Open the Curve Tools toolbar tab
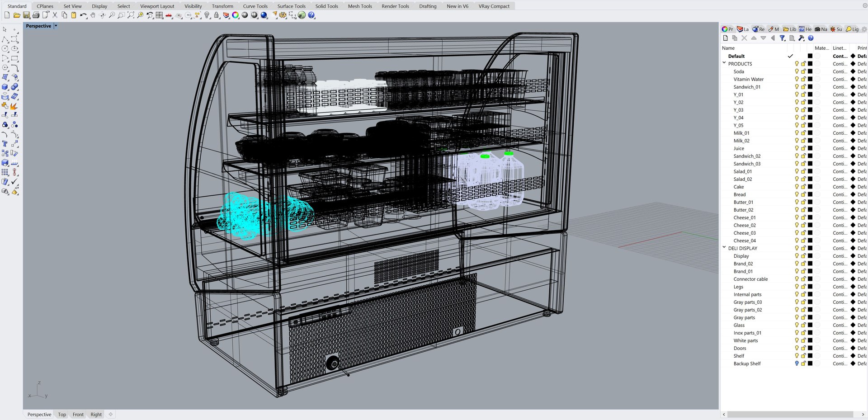Image resolution: width=868 pixels, height=420 pixels. tap(255, 6)
